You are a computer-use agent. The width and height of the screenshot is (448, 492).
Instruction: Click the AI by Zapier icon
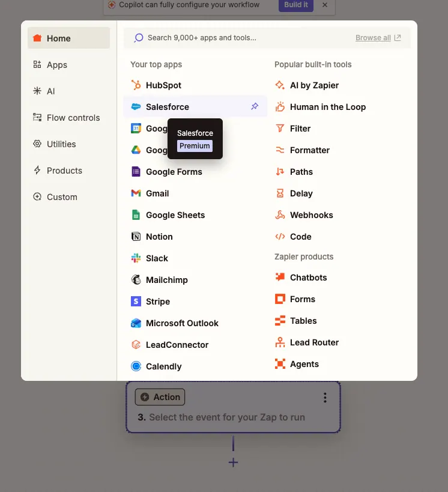(280, 85)
